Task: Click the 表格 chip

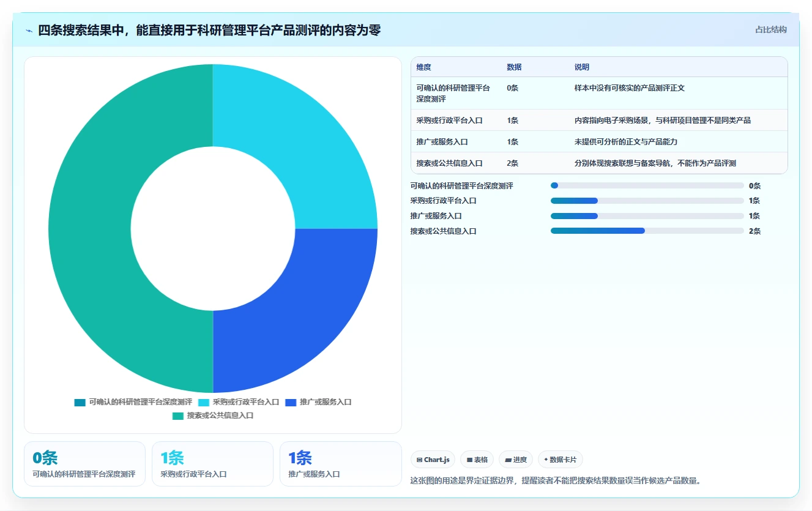Action: (477, 460)
